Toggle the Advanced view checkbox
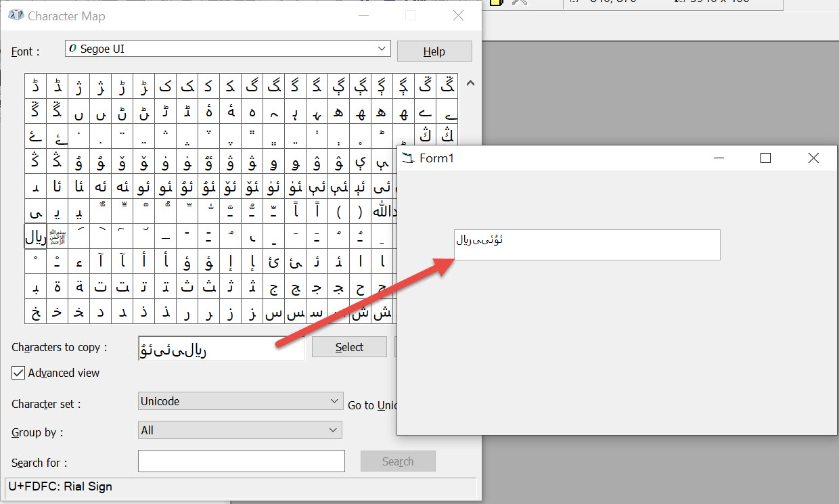The height and width of the screenshot is (504, 839). (18, 373)
